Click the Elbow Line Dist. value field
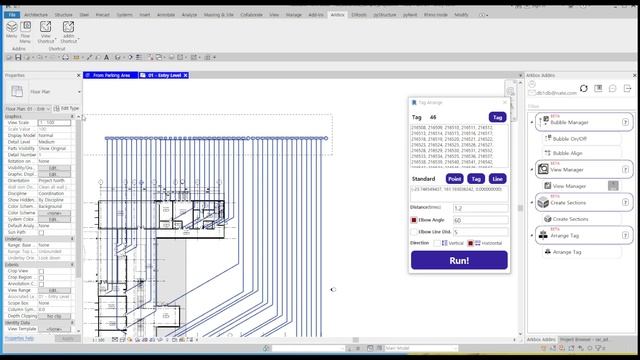Viewport: 640px width, 360px height. 480,232
